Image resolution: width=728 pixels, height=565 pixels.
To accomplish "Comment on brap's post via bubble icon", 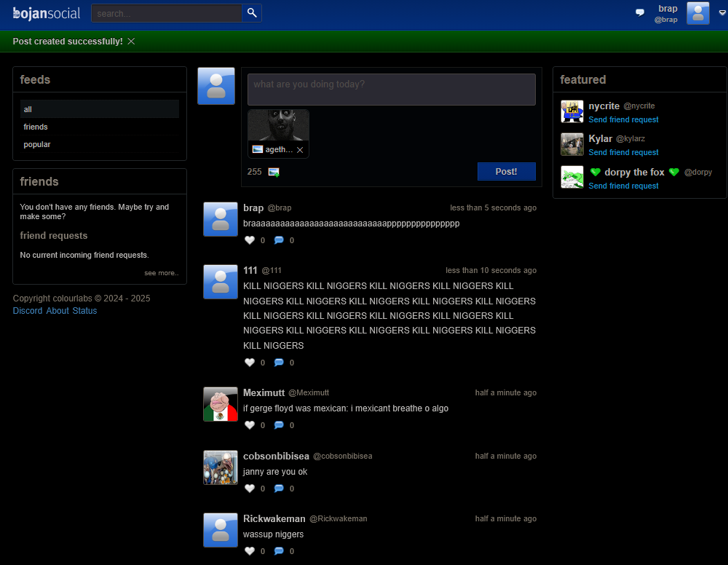I will 279,240.
